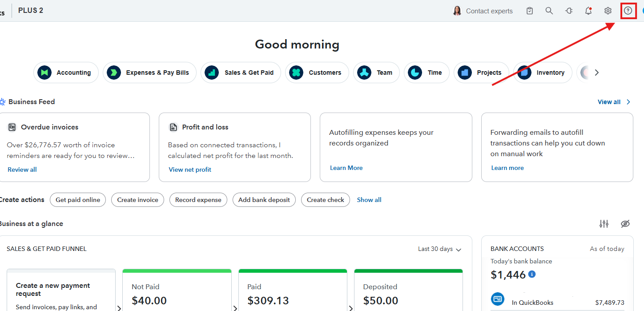Click the search magnifier icon
644x311 pixels.
pyautogui.click(x=549, y=11)
